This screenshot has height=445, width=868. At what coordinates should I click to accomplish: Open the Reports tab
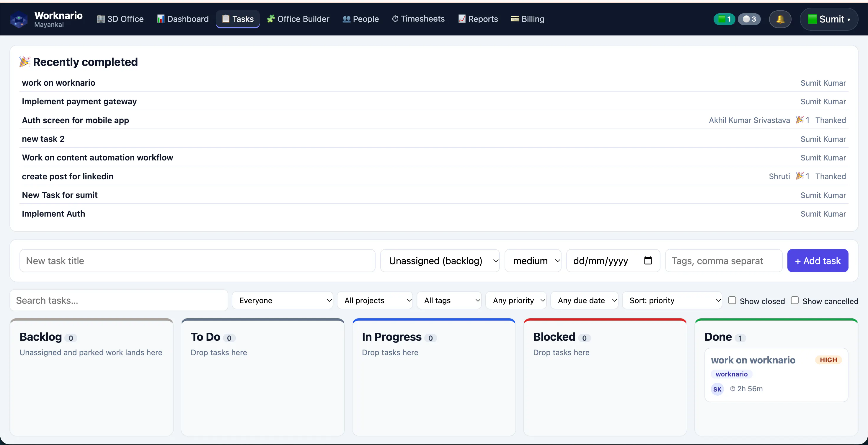pos(478,19)
